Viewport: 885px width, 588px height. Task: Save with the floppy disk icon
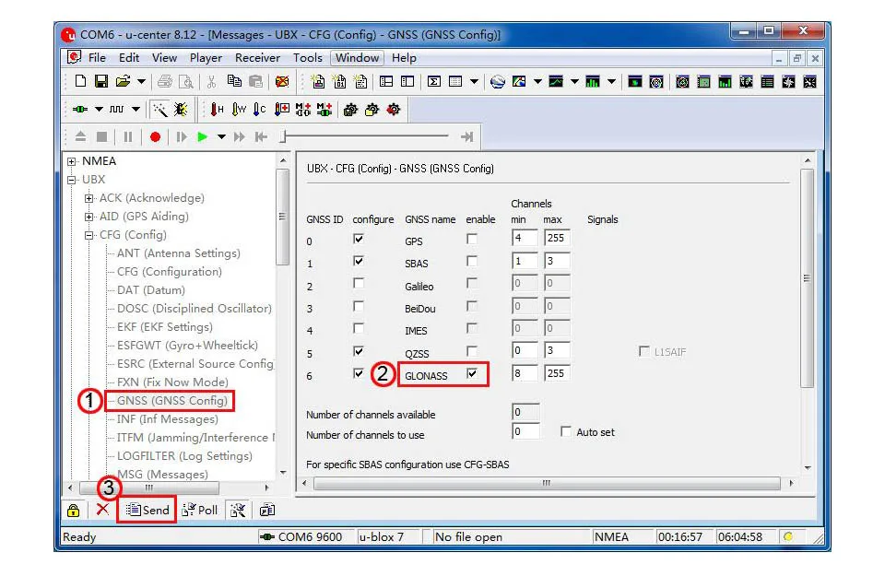(x=101, y=81)
